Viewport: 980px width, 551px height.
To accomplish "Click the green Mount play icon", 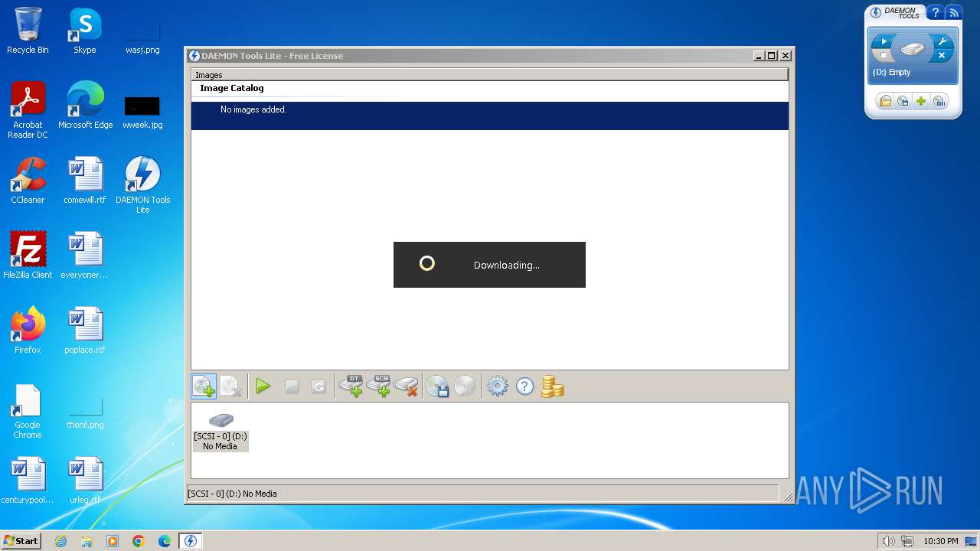I will coord(263,386).
